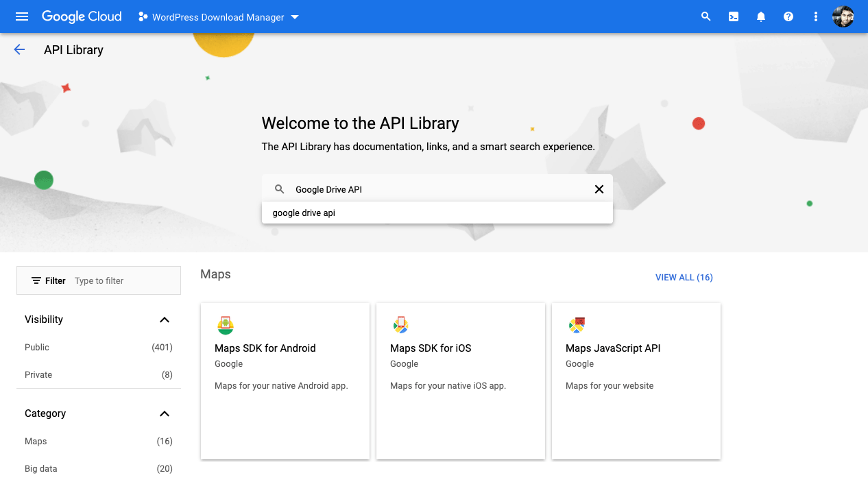Image resolution: width=868 pixels, height=482 pixels.
Task: Clear the search field with the X icon
Action: 599,189
